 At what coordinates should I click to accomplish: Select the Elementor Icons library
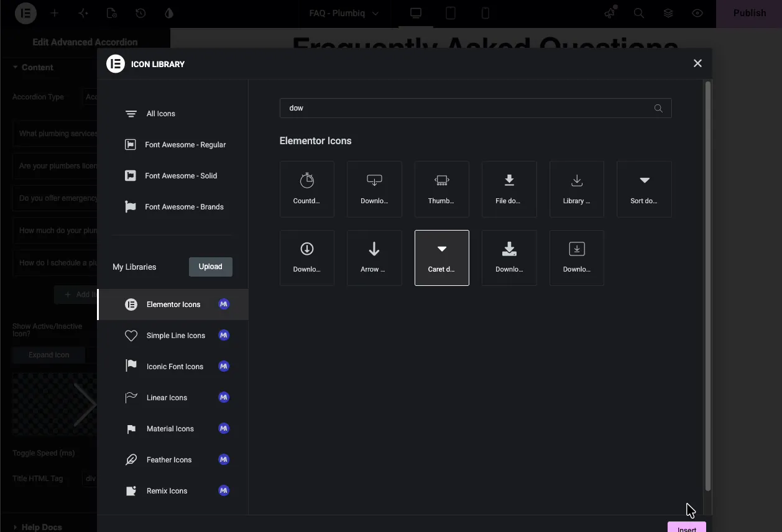[x=173, y=305]
